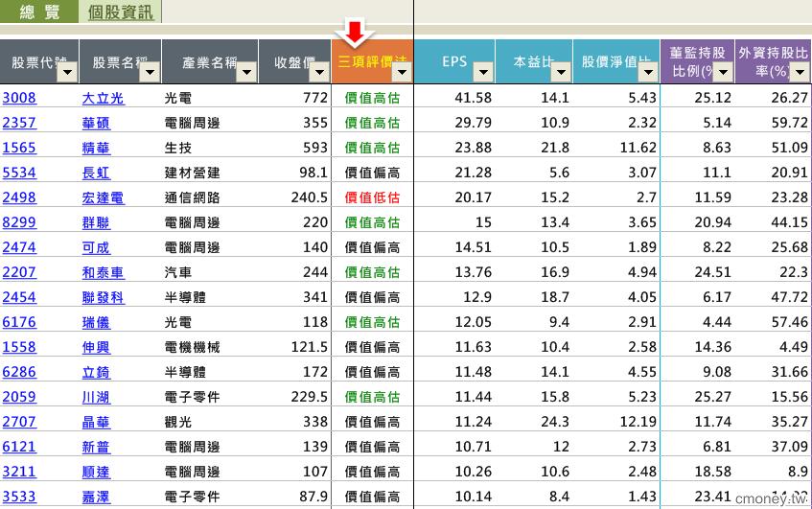Select industry cell 建材營建

192,173
